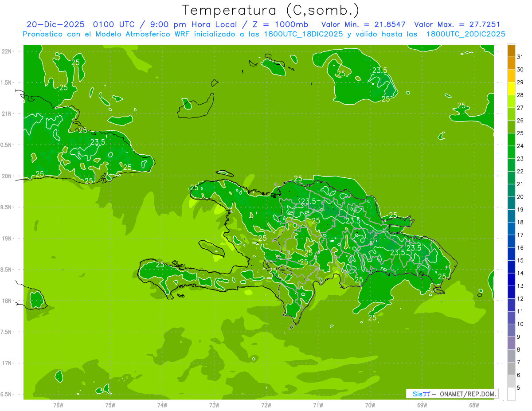Click '9:00 pm Hora Local' text
The height and width of the screenshot is (411, 532).
(x=194, y=24)
